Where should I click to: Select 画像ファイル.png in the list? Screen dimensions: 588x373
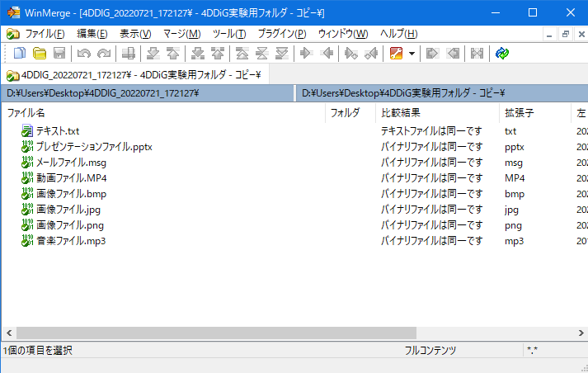pos(70,225)
